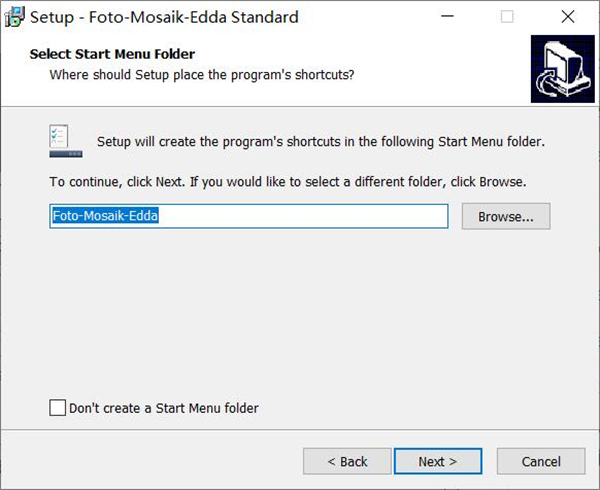600x490 pixels.
Task: Go back with the Back button
Action: pyautogui.click(x=347, y=461)
